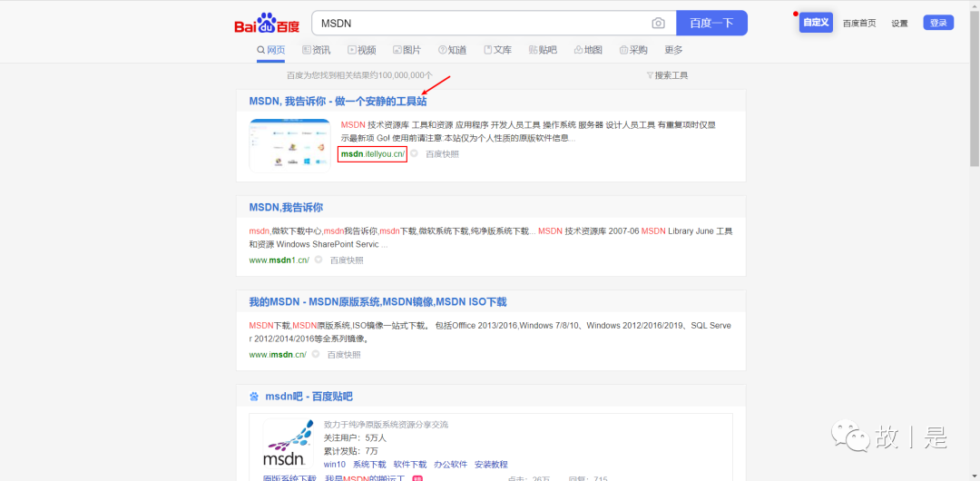This screenshot has width=980, height=481.
Task: Expand arrow next to www.msdn1.cn
Action: click(x=318, y=260)
